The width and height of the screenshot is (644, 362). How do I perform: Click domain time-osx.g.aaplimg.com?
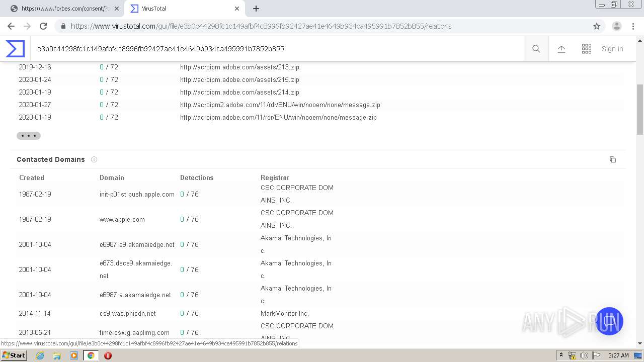(134, 332)
